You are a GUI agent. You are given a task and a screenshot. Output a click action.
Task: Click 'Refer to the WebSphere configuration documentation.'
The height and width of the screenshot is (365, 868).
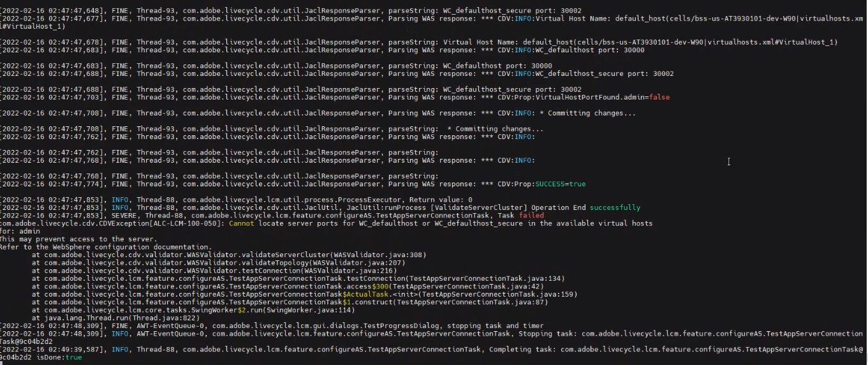tap(106, 247)
